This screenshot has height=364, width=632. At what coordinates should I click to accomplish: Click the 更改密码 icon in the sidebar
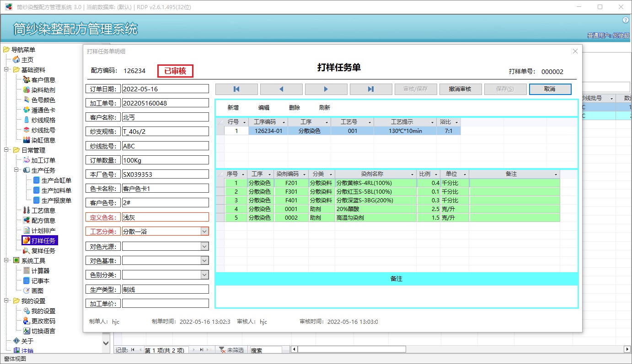pos(27,321)
